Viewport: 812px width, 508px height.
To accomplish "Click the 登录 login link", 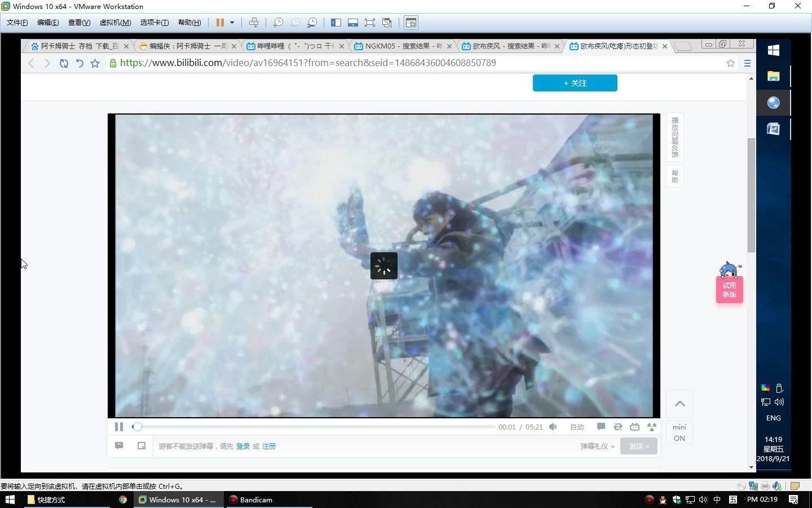I will 243,446.
